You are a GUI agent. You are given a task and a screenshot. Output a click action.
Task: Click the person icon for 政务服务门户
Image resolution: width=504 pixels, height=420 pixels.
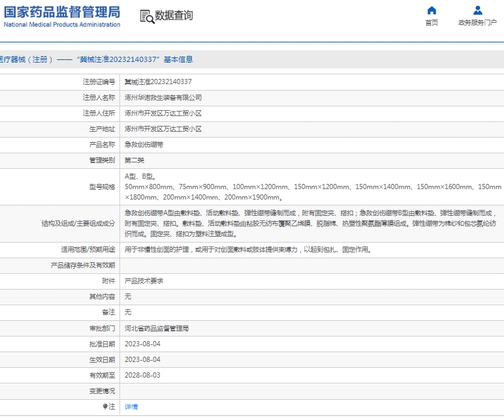pyautogui.click(x=478, y=10)
